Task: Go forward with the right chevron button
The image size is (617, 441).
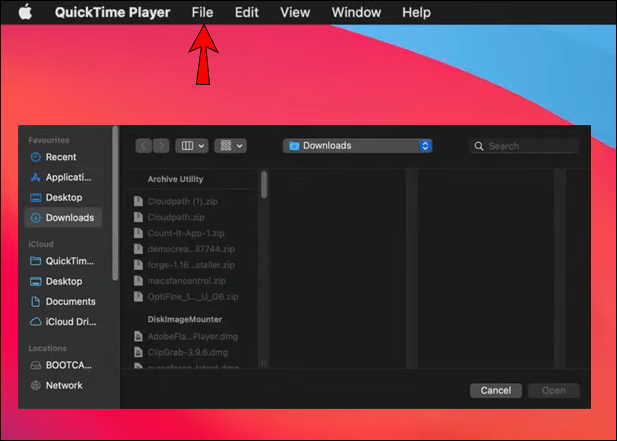Action: click(x=161, y=146)
